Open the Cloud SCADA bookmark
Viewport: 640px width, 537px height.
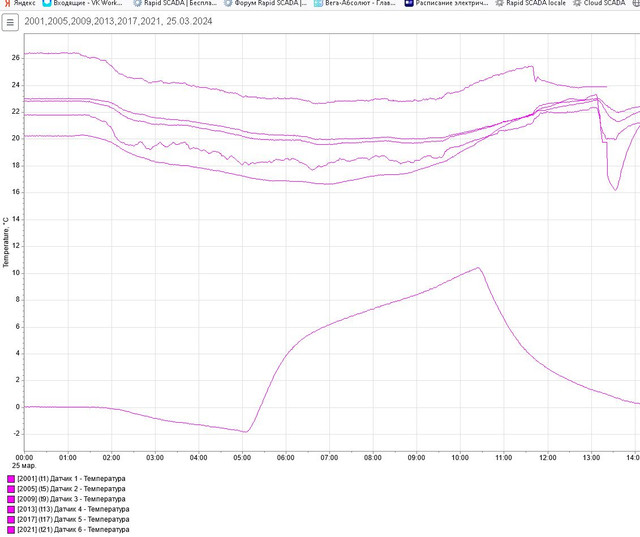pos(599,3)
